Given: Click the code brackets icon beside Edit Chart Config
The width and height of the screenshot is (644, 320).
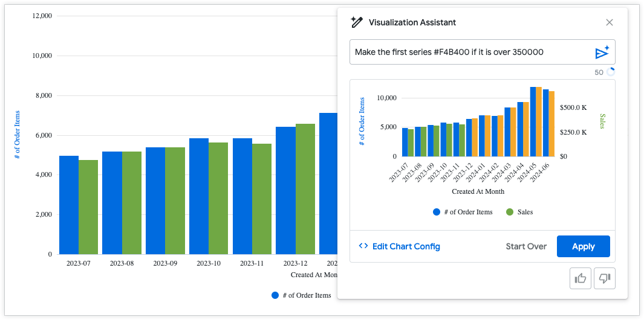Looking at the screenshot, I should click(x=363, y=246).
